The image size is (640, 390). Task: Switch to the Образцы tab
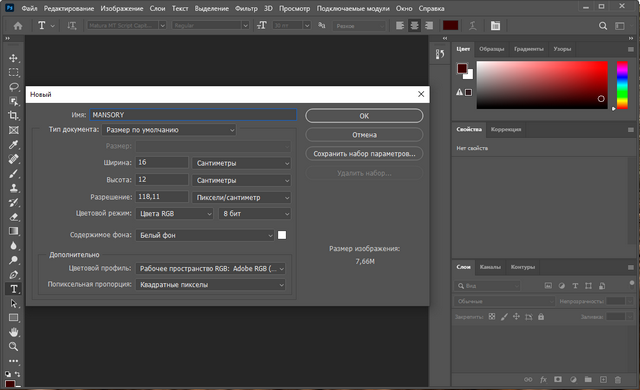pyautogui.click(x=491, y=49)
